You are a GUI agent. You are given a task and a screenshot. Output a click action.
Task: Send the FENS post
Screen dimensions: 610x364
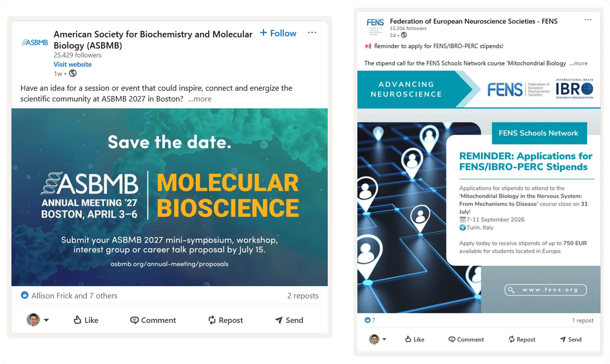[571, 339]
